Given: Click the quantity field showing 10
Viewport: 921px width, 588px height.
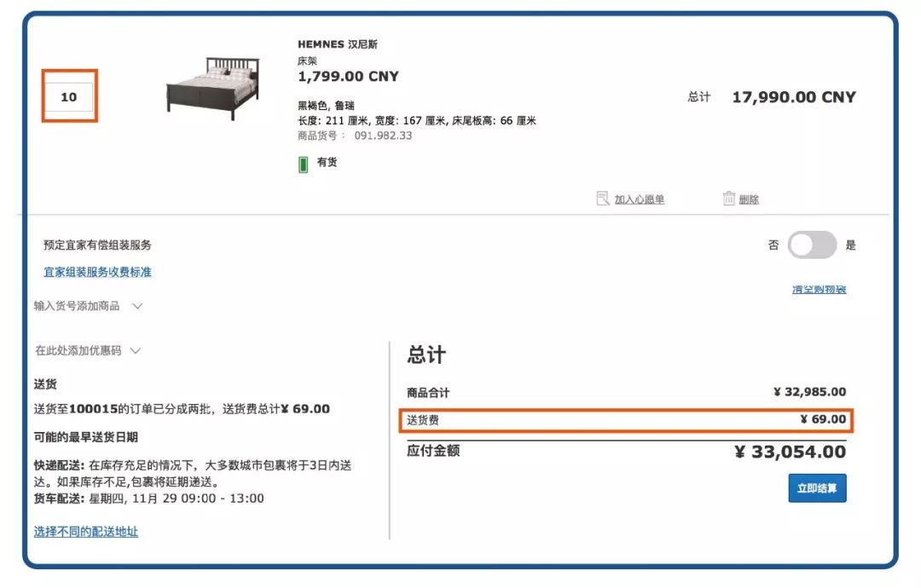Looking at the screenshot, I should click(70, 97).
